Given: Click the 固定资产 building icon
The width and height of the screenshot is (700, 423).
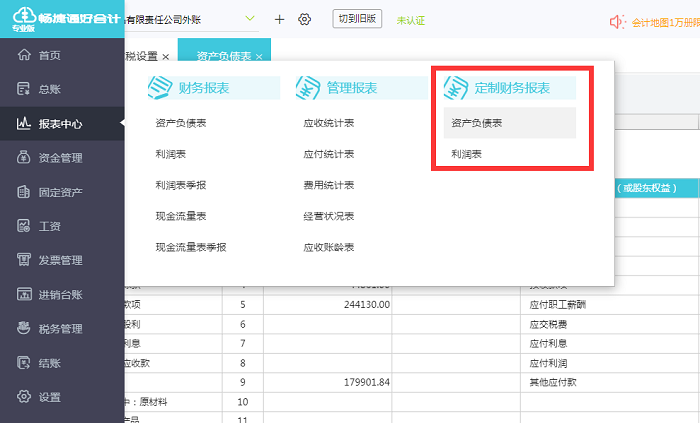Looking at the screenshot, I should point(24,192).
